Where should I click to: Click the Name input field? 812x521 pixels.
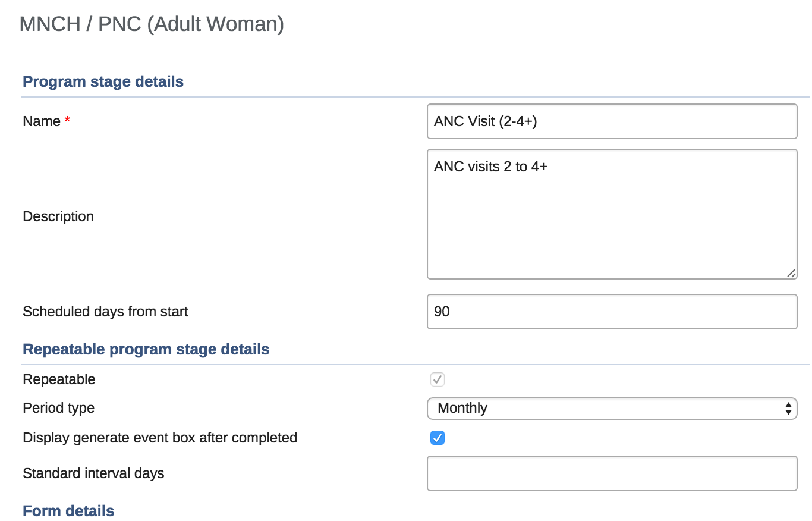tap(612, 121)
